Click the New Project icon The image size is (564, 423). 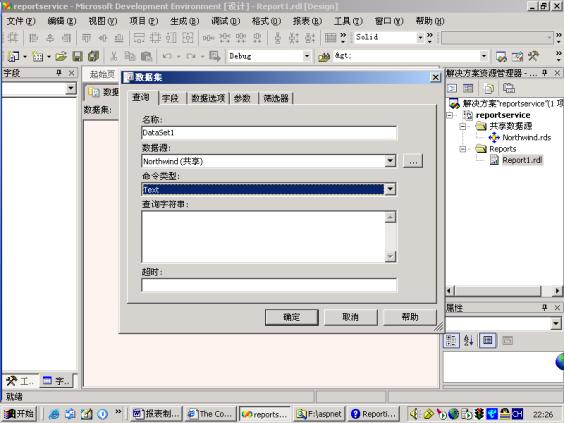point(14,56)
